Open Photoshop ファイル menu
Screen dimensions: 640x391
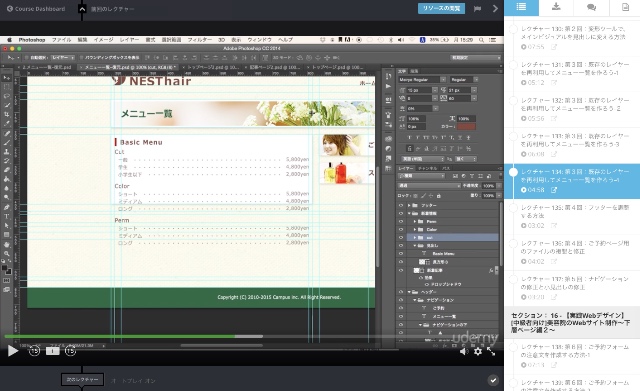tap(62, 40)
